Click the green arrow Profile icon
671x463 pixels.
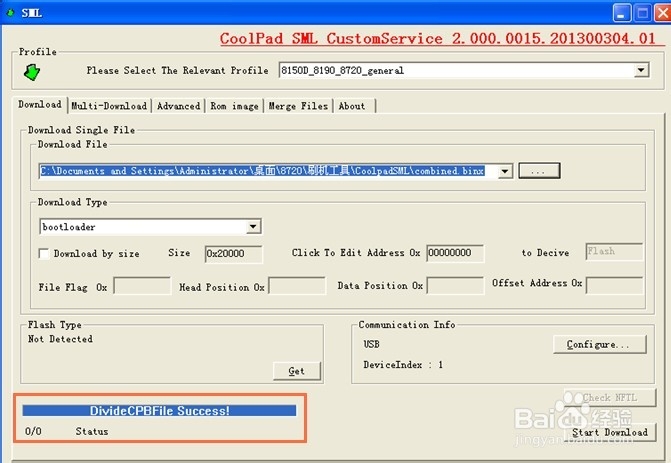click(x=32, y=72)
